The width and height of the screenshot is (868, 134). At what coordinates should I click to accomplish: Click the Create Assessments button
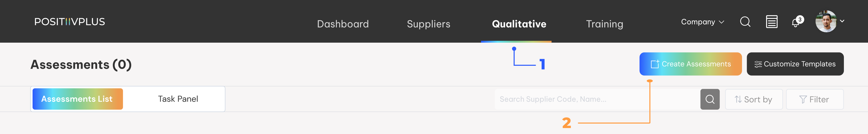(691, 64)
